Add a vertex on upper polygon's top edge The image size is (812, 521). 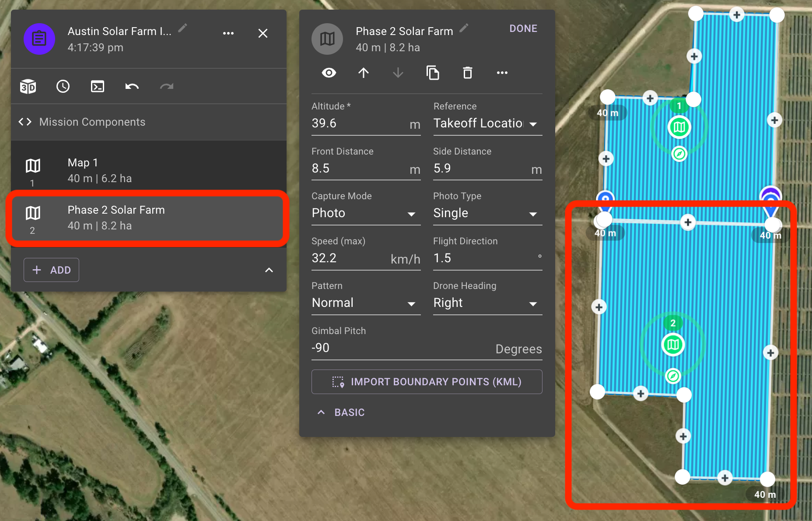pos(737,14)
